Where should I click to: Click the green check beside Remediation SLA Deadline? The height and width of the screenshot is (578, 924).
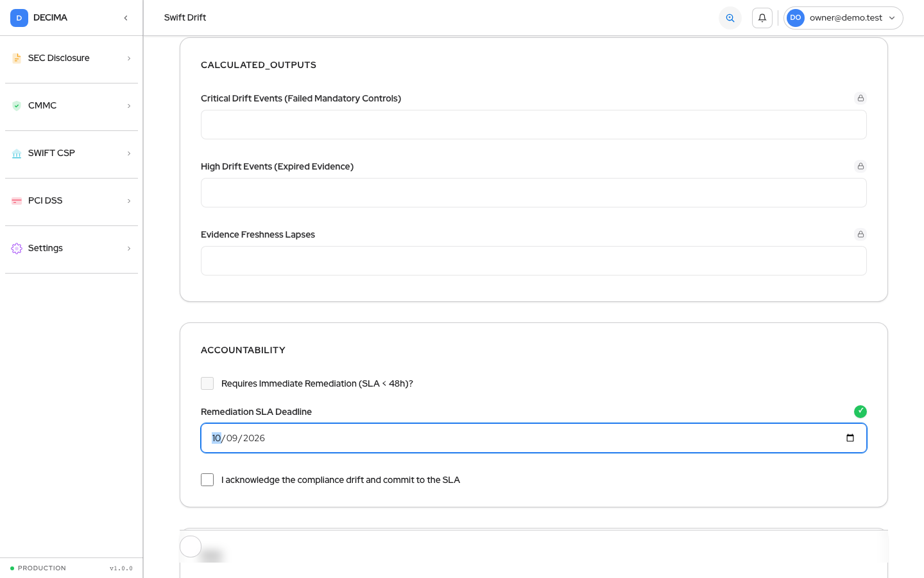[860, 412]
